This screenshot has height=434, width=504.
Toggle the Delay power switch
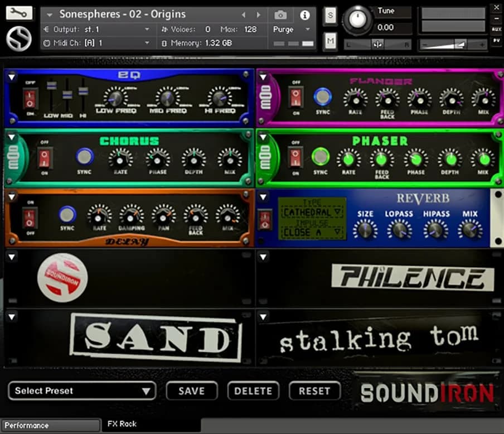30,218
